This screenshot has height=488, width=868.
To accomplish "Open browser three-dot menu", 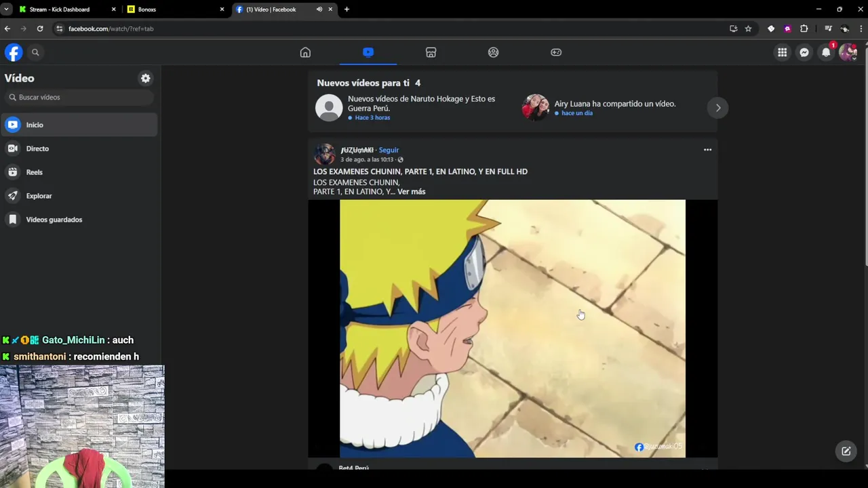I will pos(861,28).
